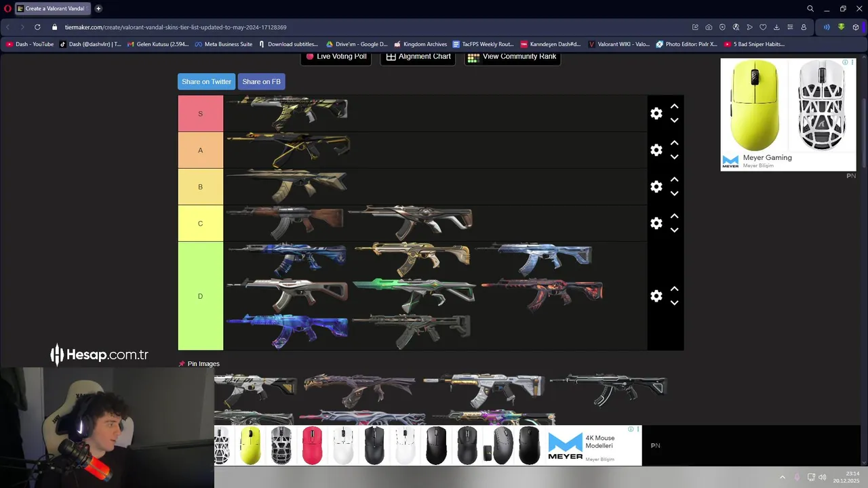This screenshot has height=488, width=868.
Task: Open account profile icon
Action: point(804,27)
